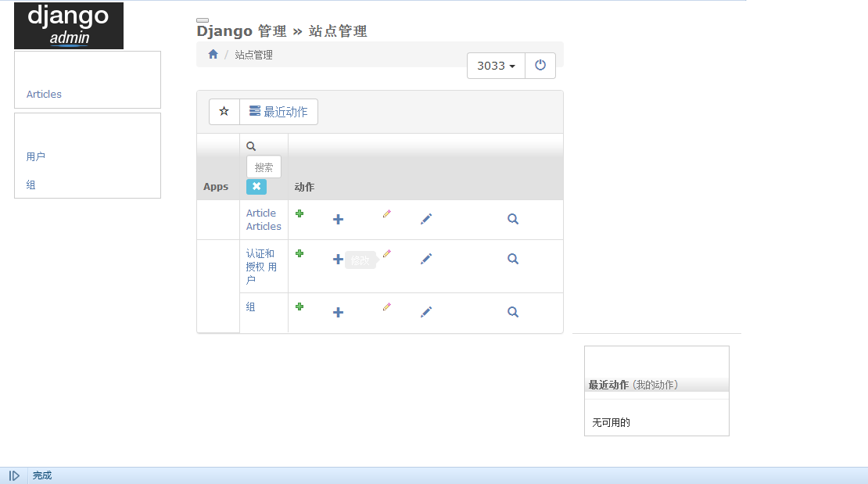This screenshot has width=868, height=484.
Task: Click green plus icon in 用户 row
Action: pyautogui.click(x=299, y=253)
